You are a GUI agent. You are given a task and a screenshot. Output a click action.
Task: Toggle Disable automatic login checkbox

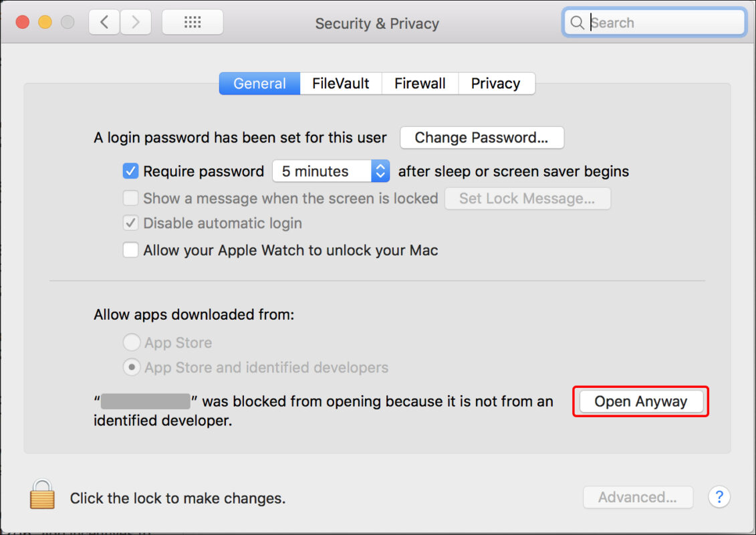pyautogui.click(x=130, y=223)
